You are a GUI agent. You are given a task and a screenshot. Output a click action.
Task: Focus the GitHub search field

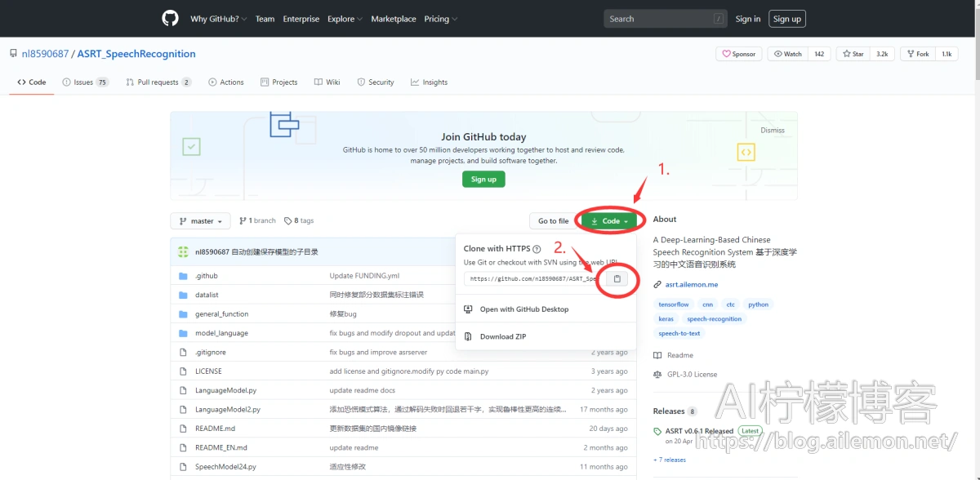(x=666, y=19)
